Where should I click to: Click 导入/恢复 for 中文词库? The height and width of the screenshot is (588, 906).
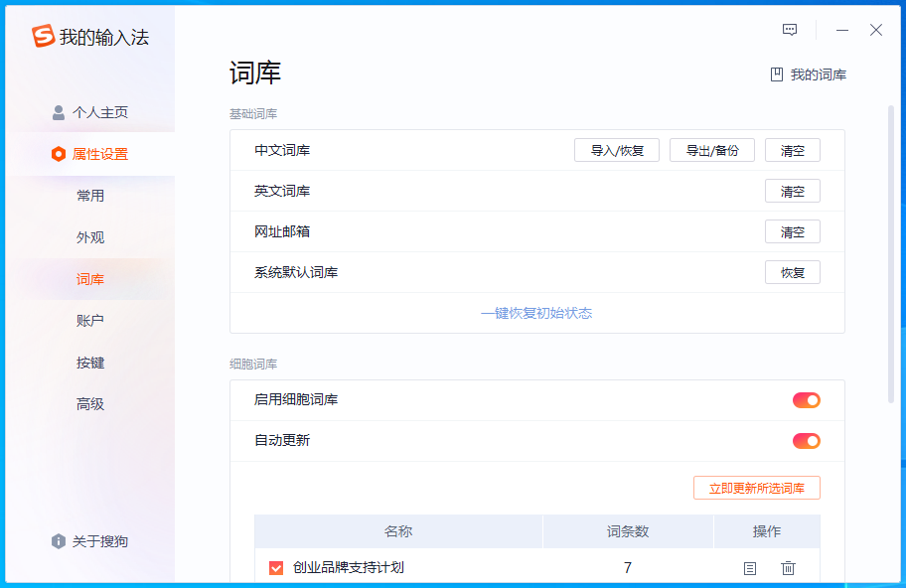(x=617, y=151)
